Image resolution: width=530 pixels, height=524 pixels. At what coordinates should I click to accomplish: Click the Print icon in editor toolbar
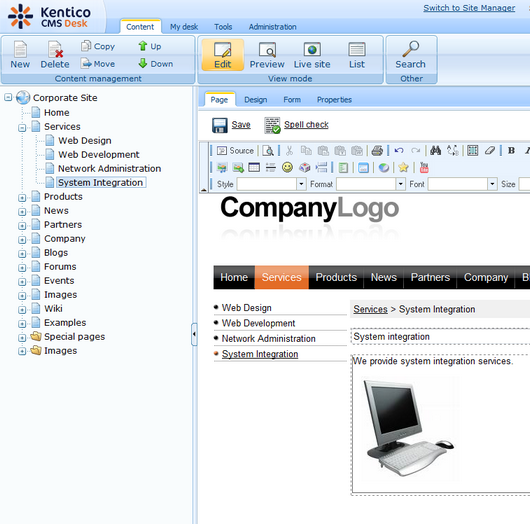[377, 150]
